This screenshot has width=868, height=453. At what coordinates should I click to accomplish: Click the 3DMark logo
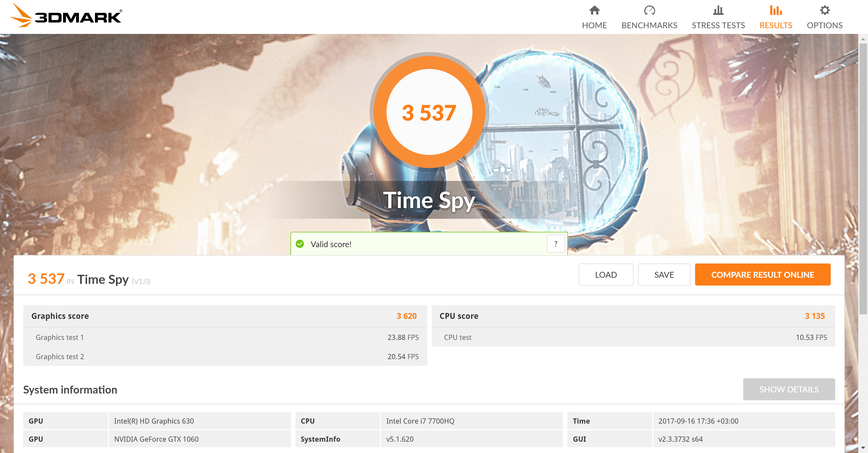coord(66,16)
